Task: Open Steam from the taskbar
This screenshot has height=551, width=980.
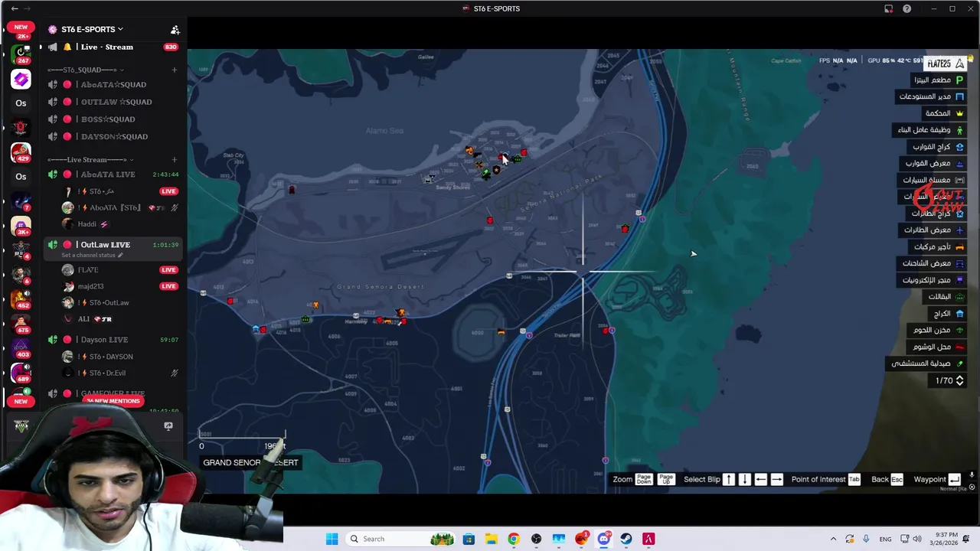Action: 626,539
